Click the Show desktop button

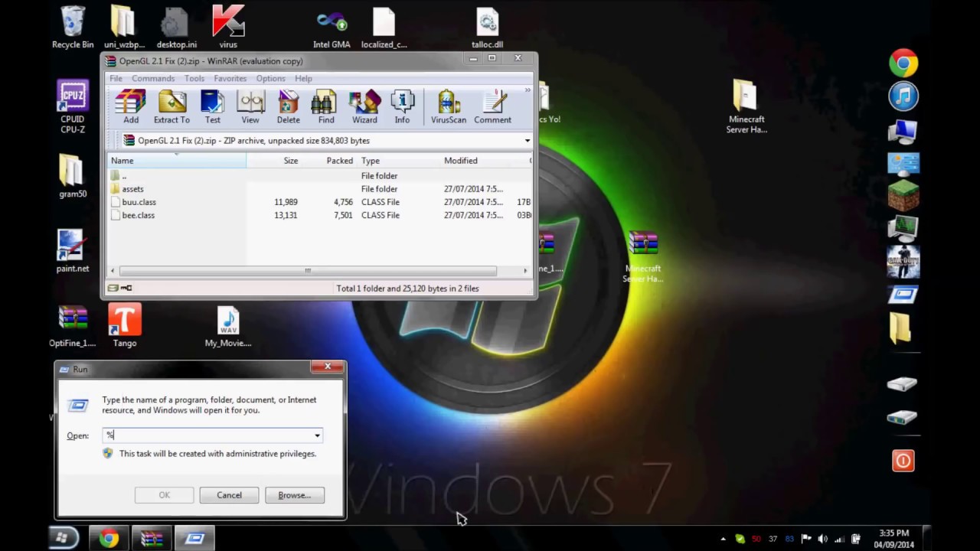[926, 539]
